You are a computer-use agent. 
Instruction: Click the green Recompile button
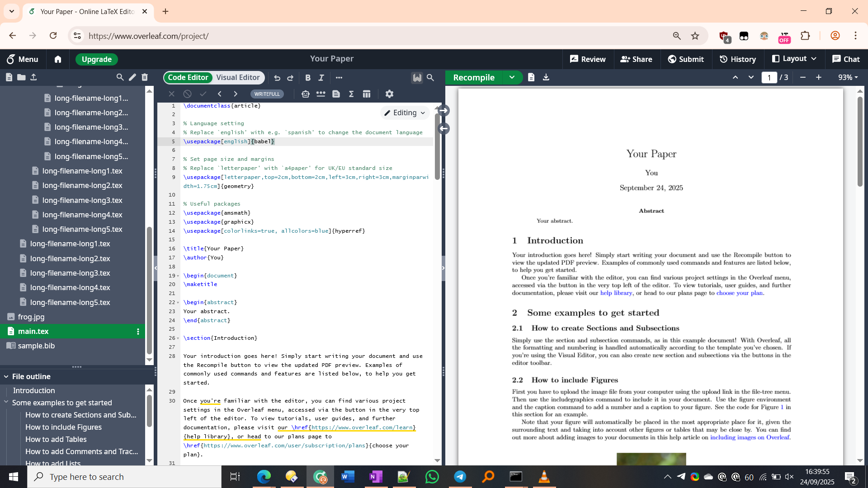click(x=473, y=77)
